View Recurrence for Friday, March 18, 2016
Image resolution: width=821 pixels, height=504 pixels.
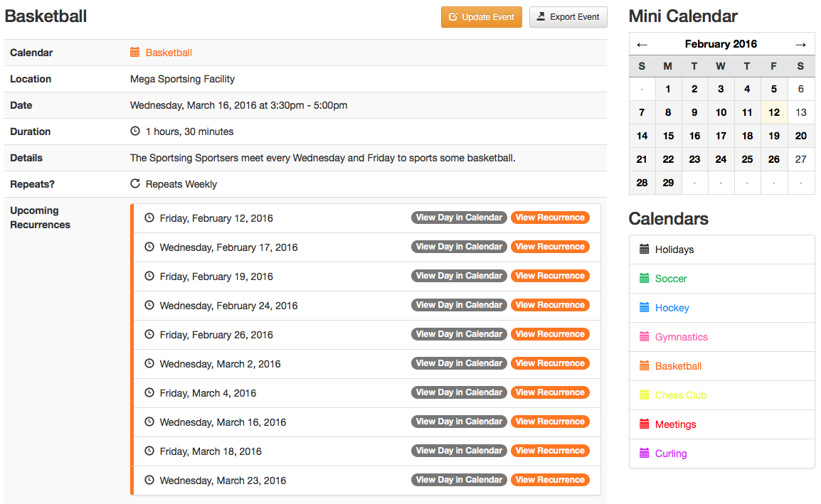pos(550,451)
